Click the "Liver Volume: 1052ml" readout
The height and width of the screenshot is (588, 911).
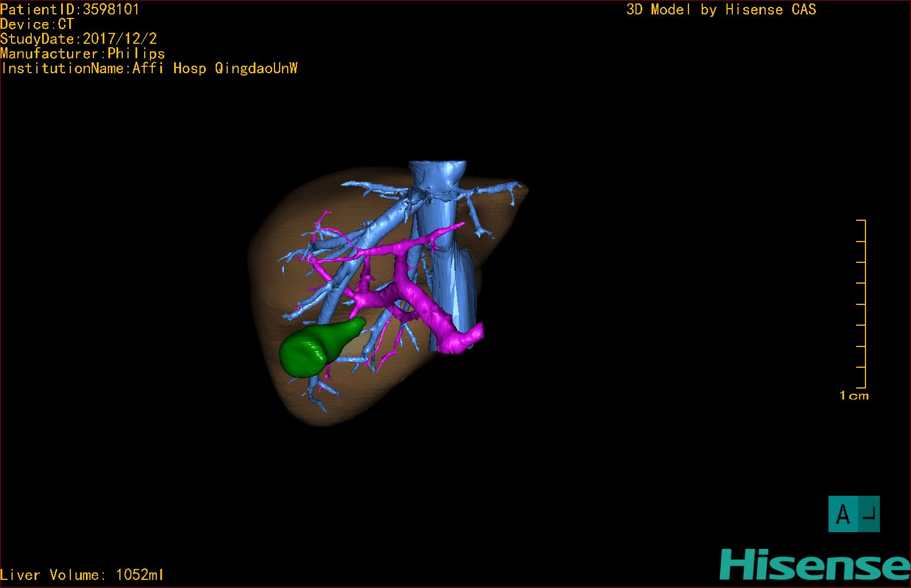click(x=82, y=575)
